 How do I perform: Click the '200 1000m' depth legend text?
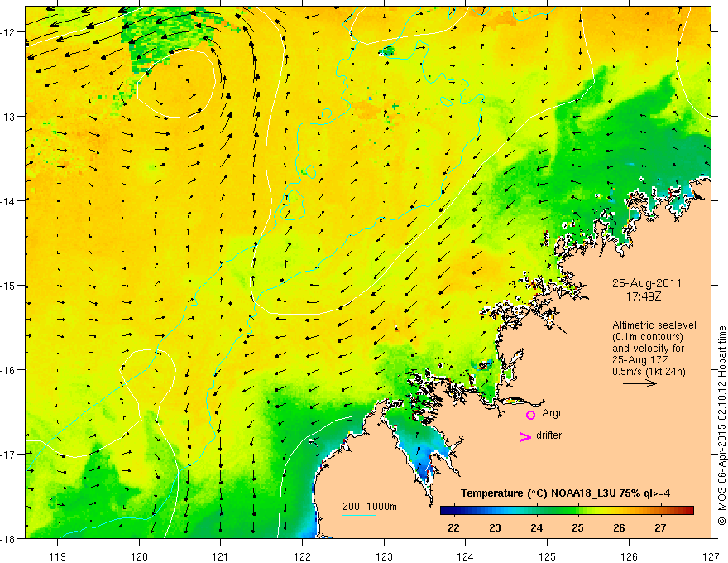click(370, 507)
